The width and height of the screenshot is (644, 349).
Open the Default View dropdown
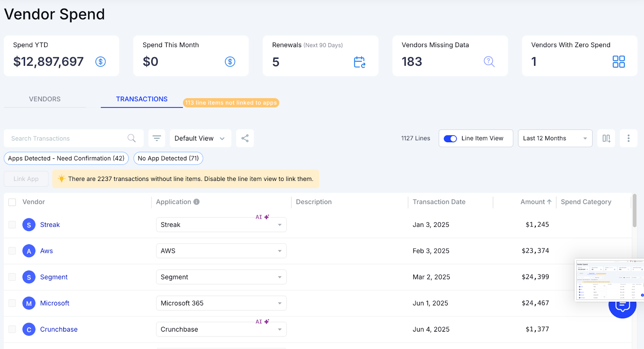[200, 138]
